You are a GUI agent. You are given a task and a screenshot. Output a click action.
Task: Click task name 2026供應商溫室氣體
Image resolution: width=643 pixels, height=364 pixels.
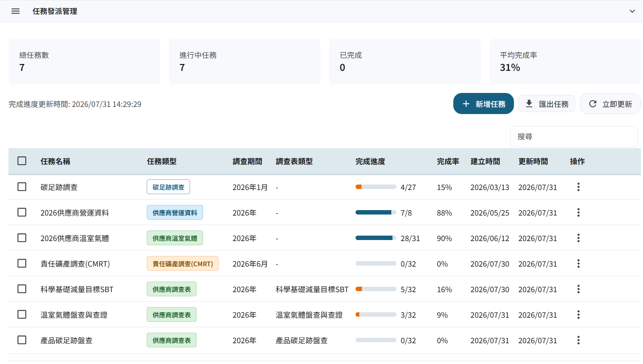coord(75,238)
